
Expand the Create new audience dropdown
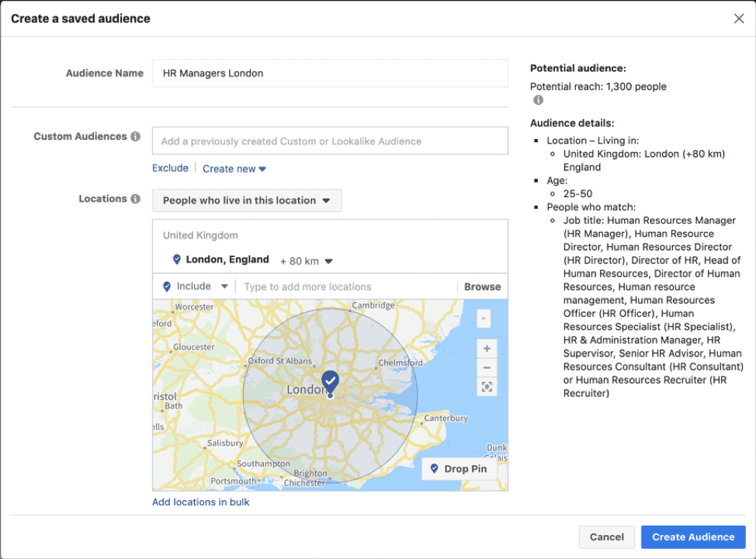point(234,168)
